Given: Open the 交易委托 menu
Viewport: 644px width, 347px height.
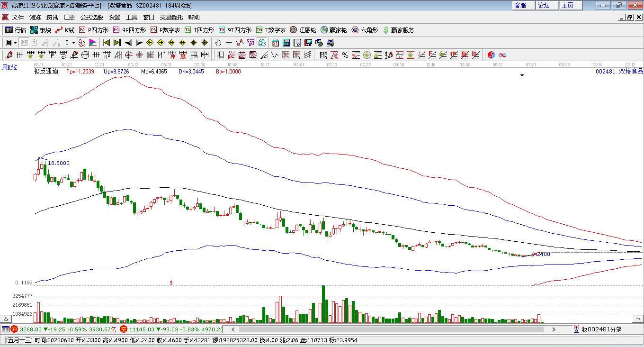Looking at the screenshot, I should coord(171,18).
